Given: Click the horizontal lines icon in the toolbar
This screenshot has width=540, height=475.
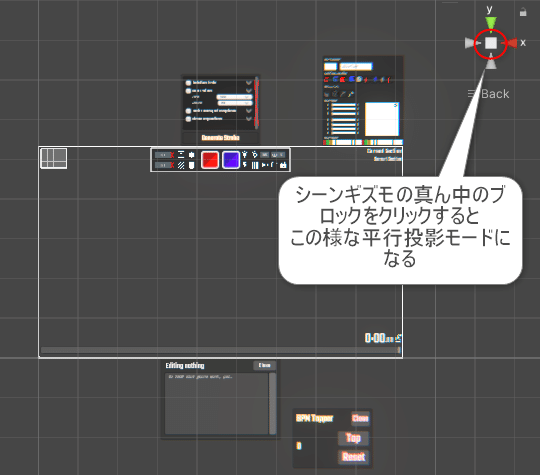Looking at the screenshot, I should click(x=181, y=155).
